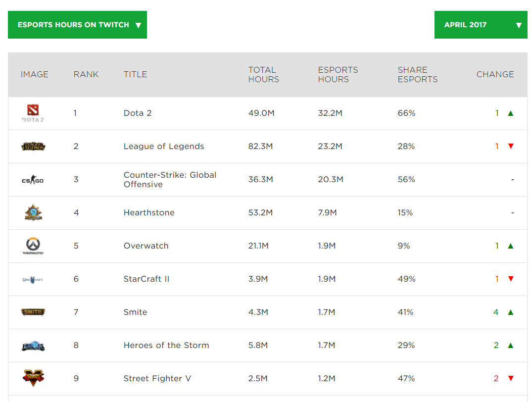Click the CS:GO logo icon
Viewport: 532px width, 402px height.
(x=33, y=180)
